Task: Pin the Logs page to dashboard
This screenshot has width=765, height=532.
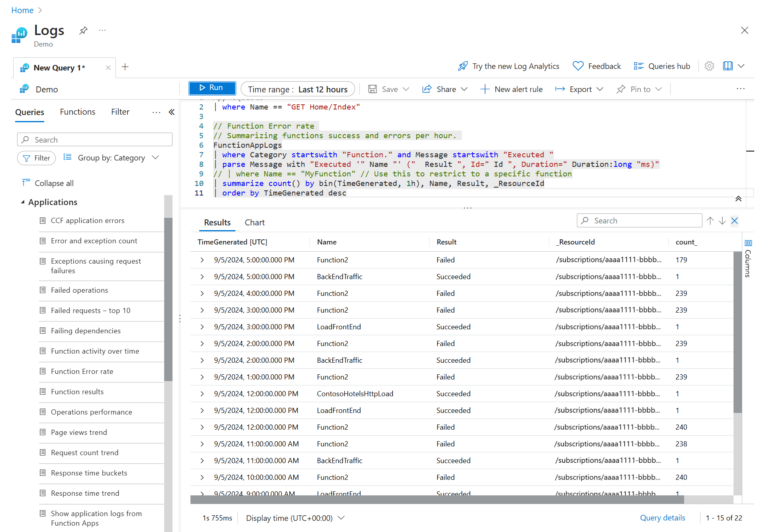Action: click(83, 30)
